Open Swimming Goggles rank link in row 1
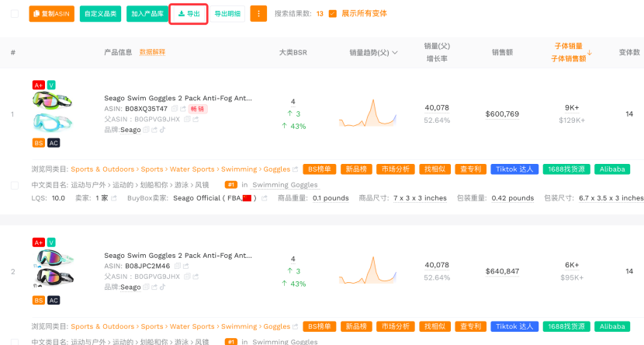The width and height of the screenshot is (644, 345). (285, 185)
